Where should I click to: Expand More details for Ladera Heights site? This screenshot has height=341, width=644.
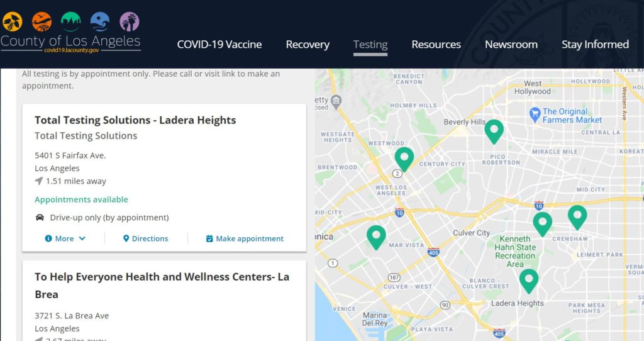tap(65, 238)
